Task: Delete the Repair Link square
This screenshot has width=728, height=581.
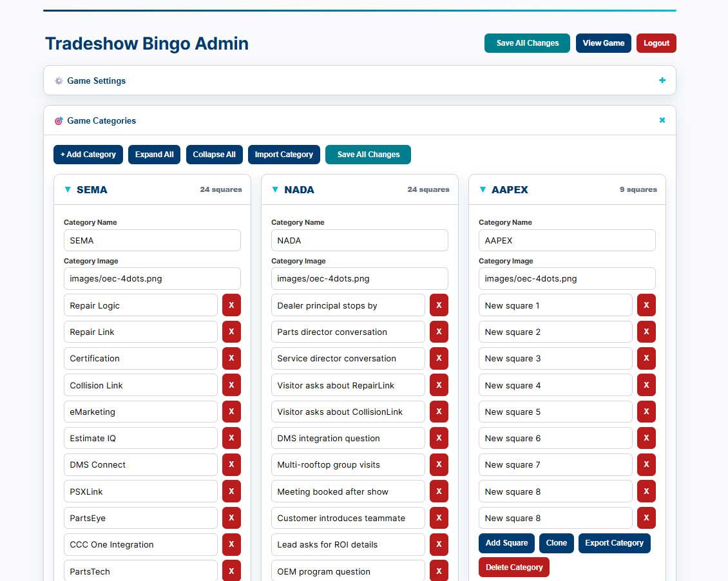Action: pyautogui.click(x=231, y=331)
